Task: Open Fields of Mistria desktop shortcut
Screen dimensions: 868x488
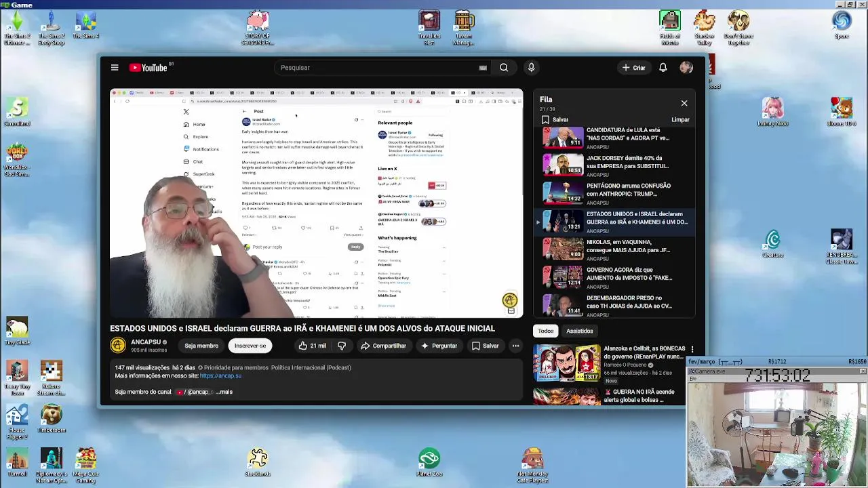Action: click(669, 28)
